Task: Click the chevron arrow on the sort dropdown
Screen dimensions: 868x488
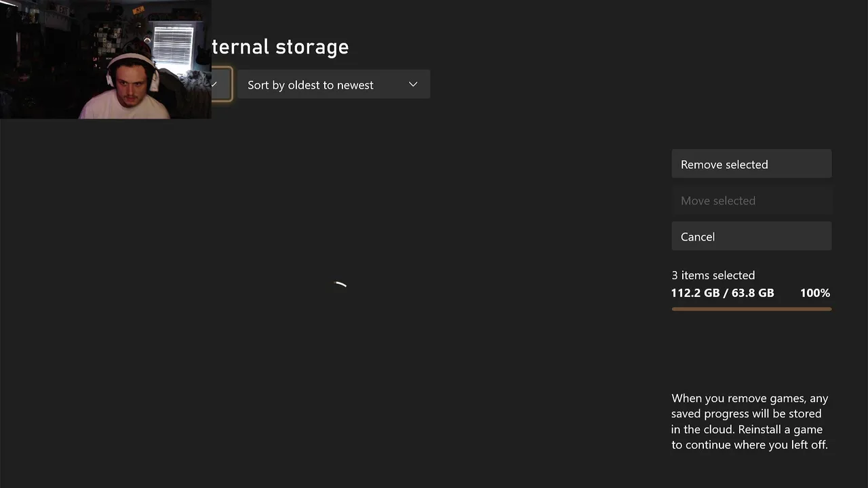Action: click(x=413, y=85)
